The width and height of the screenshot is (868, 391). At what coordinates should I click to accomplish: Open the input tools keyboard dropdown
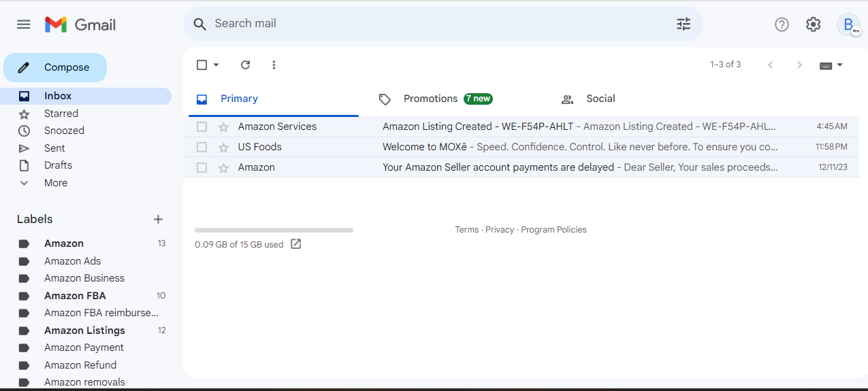point(831,65)
